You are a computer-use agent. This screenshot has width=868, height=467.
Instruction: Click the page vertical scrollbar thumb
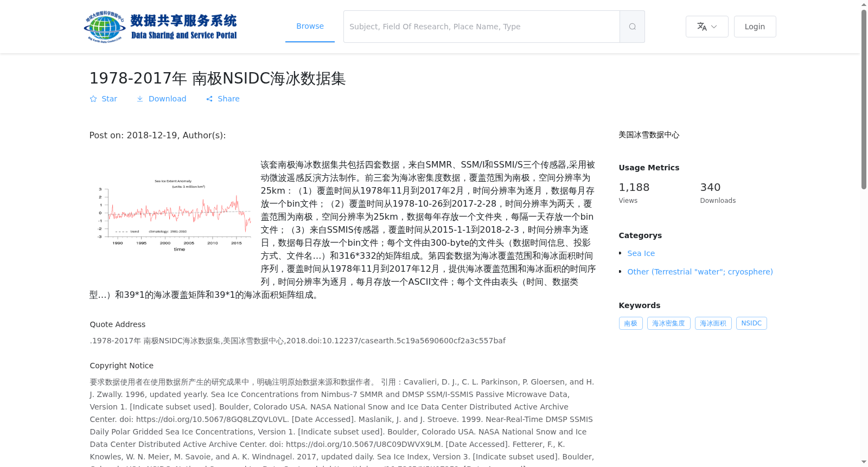pos(864,99)
